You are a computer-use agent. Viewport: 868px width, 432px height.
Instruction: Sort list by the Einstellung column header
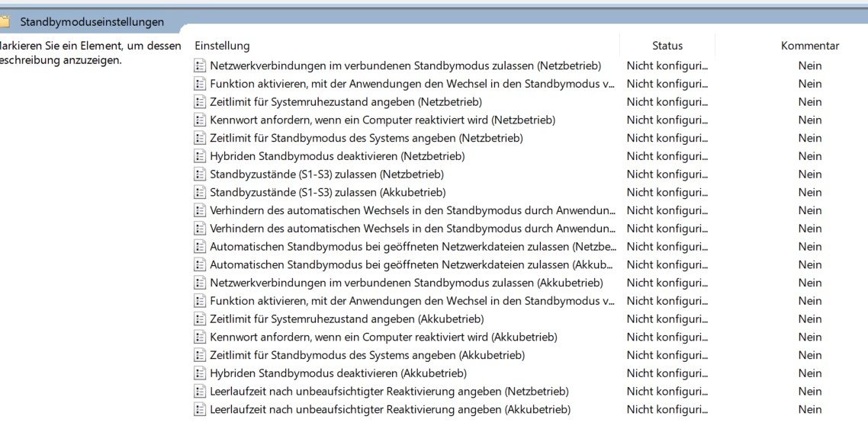tap(222, 46)
